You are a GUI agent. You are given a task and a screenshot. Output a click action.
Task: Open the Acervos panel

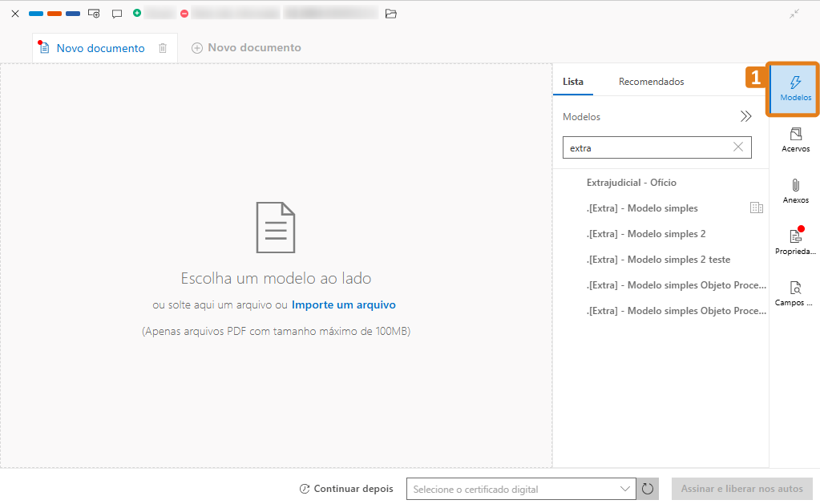[794, 139]
